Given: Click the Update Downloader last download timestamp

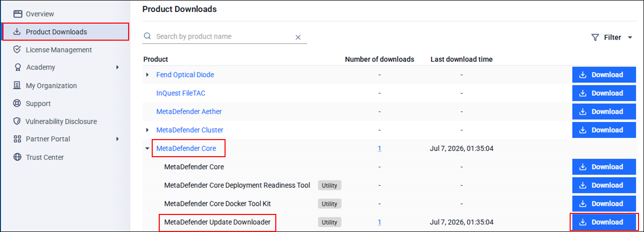Looking at the screenshot, I should [462, 222].
